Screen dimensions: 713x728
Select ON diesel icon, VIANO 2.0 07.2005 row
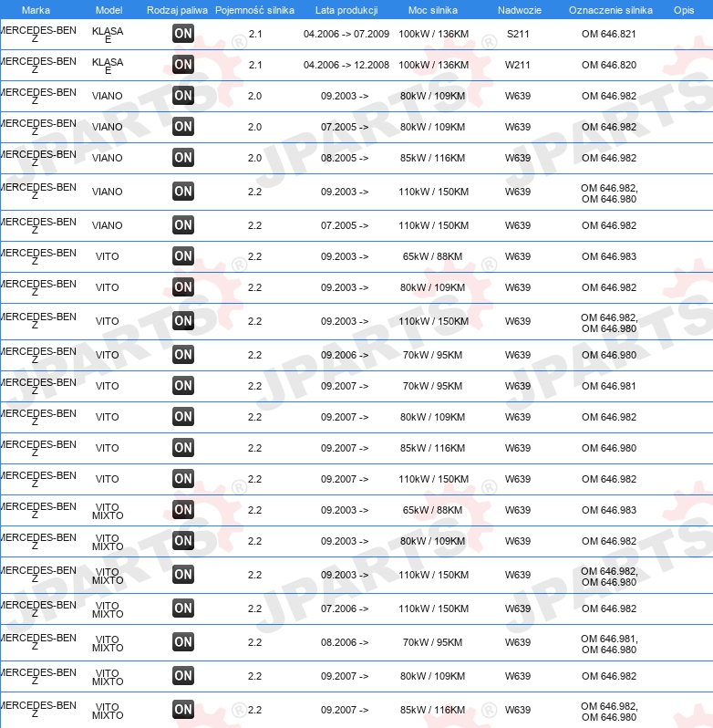182,127
